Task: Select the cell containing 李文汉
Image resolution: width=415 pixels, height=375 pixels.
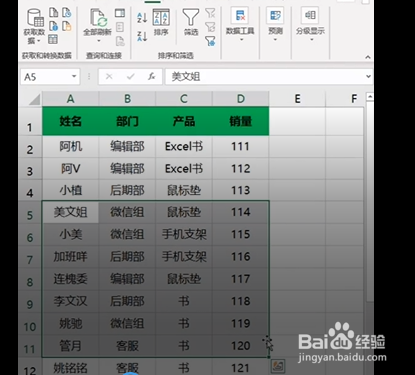Action: coord(70,301)
